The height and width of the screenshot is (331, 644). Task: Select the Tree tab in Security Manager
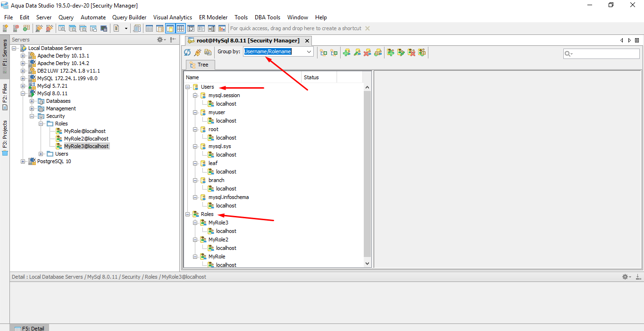coord(200,65)
